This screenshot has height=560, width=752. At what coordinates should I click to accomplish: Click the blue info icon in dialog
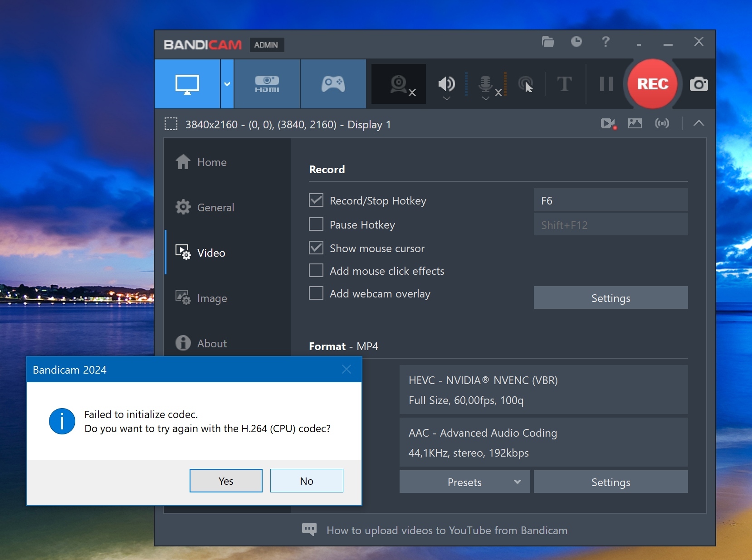(x=62, y=421)
